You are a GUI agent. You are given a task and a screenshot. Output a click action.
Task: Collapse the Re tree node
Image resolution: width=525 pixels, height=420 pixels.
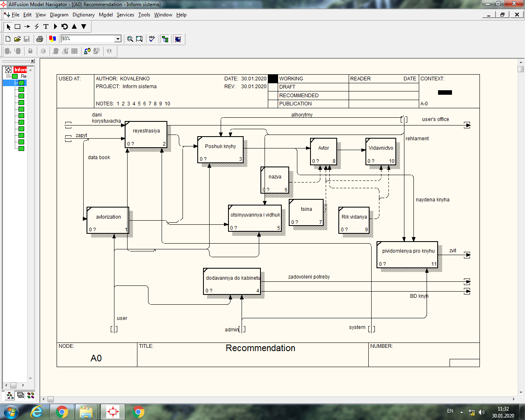(8, 76)
